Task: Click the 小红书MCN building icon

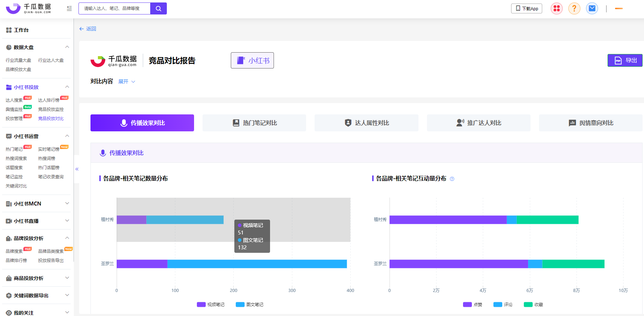Action: pos(9,204)
